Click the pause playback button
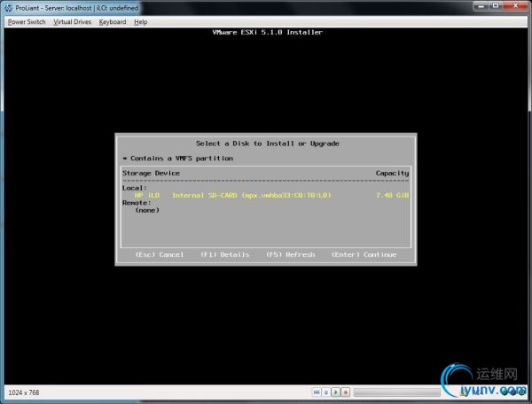The width and height of the screenshot is (532, 404). (x=325, y=392)
